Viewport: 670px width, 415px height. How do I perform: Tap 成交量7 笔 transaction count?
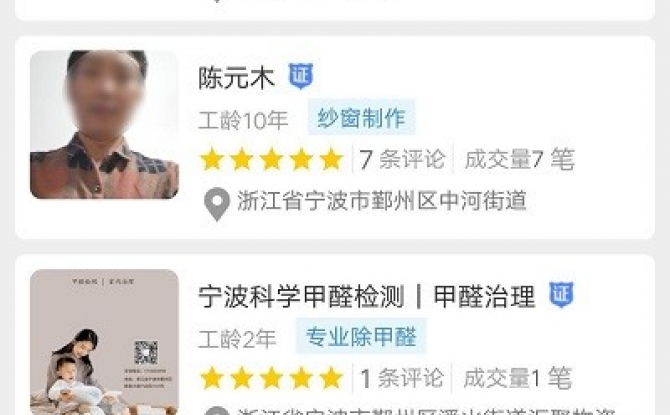tap(519, 159)
